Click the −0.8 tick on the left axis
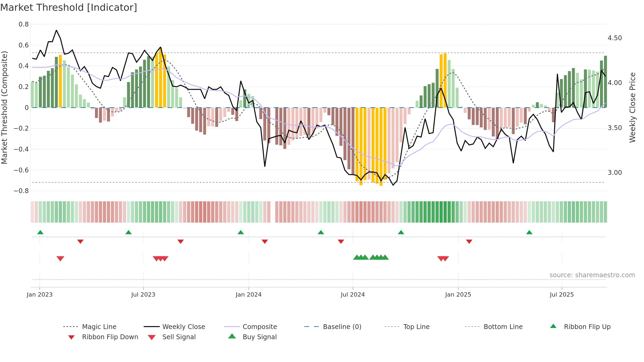The image size is (644, 362). pos(21,191)
